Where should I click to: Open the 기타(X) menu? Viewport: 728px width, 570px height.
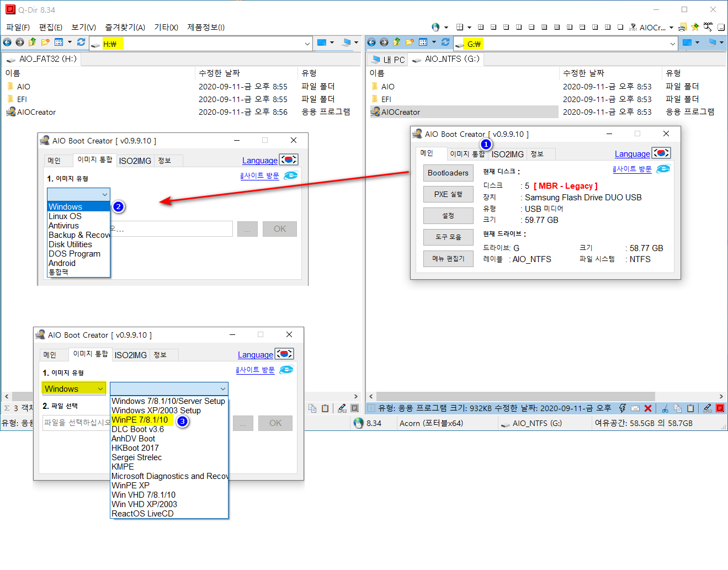click(x=166, y=27)
